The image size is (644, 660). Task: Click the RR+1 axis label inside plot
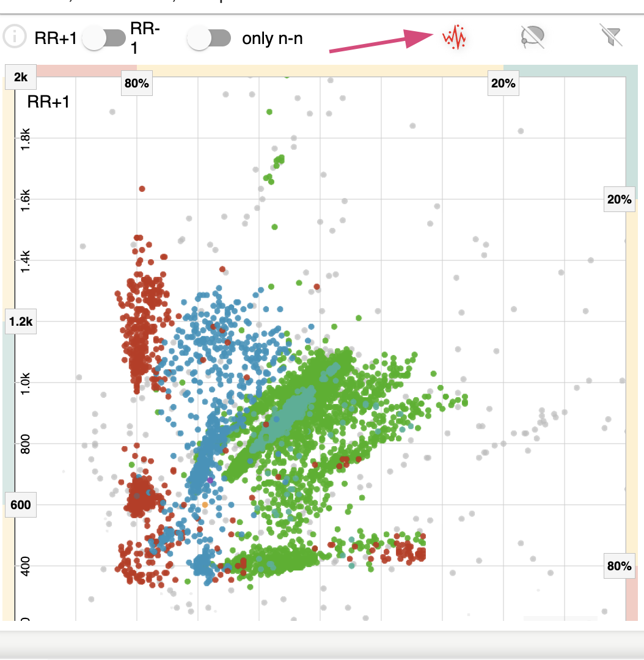[48, 102]
